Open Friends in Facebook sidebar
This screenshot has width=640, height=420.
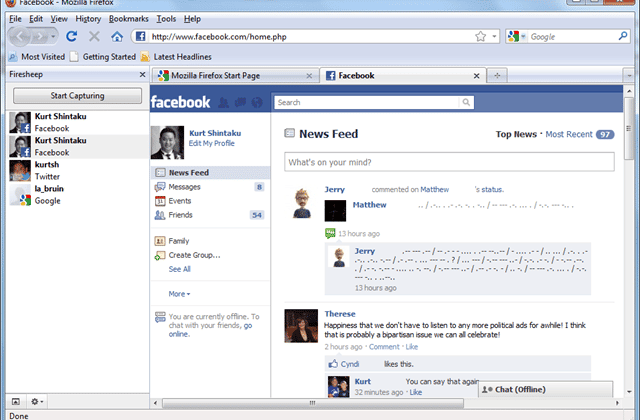(x=210, y=215)
